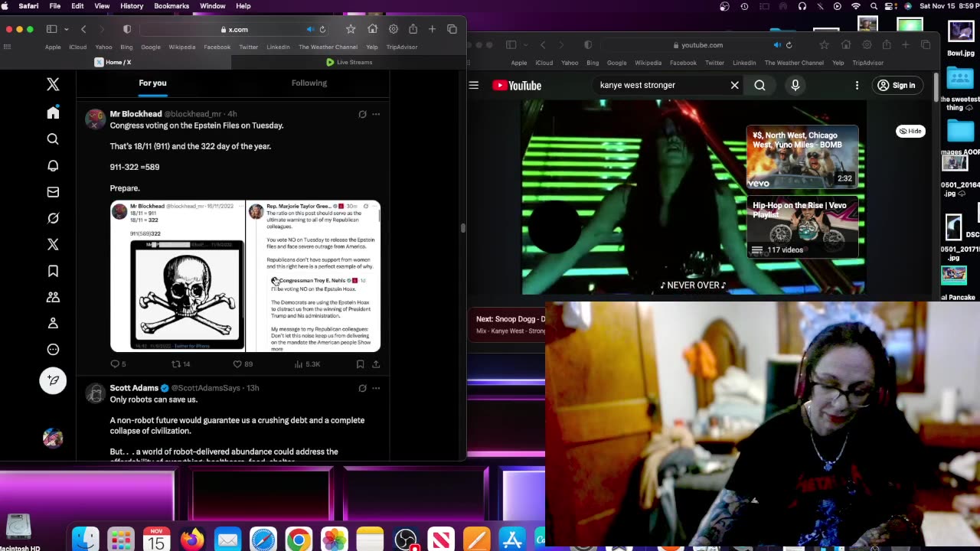Open the YouTube hamburger guide menu

pyautogui.click(x=474, y=86)
